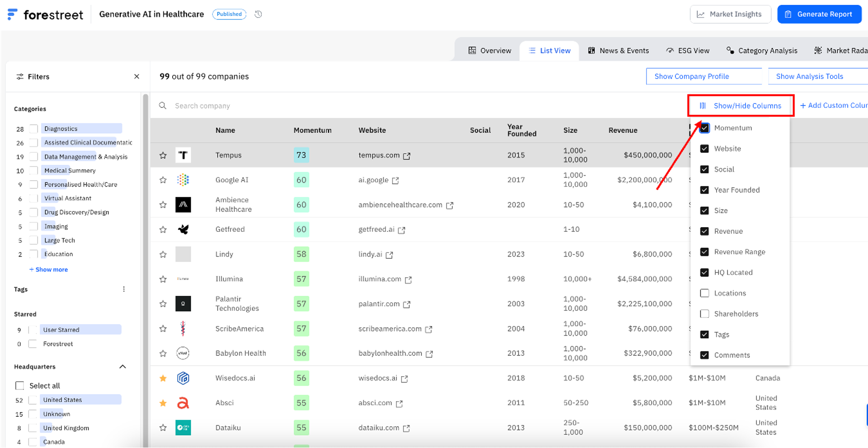868x448 pixels.
Task: Star the Lindy row
Action: 163,254
